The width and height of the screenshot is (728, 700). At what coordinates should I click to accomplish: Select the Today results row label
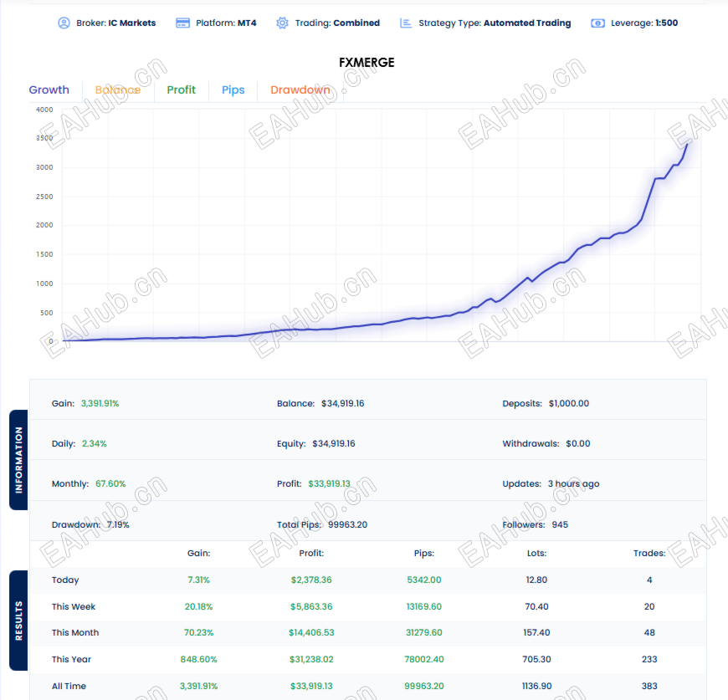[65, 580]
